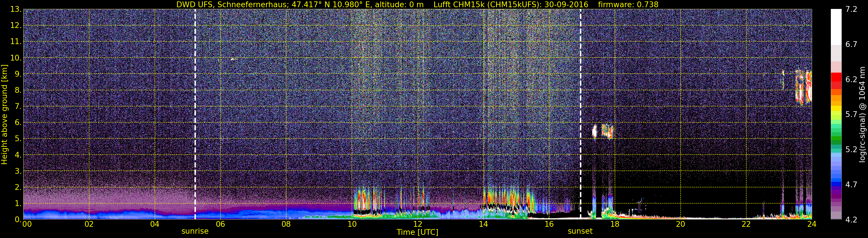Click the height axis tick '3.'
868x238 pixels.
pos(18,171)
